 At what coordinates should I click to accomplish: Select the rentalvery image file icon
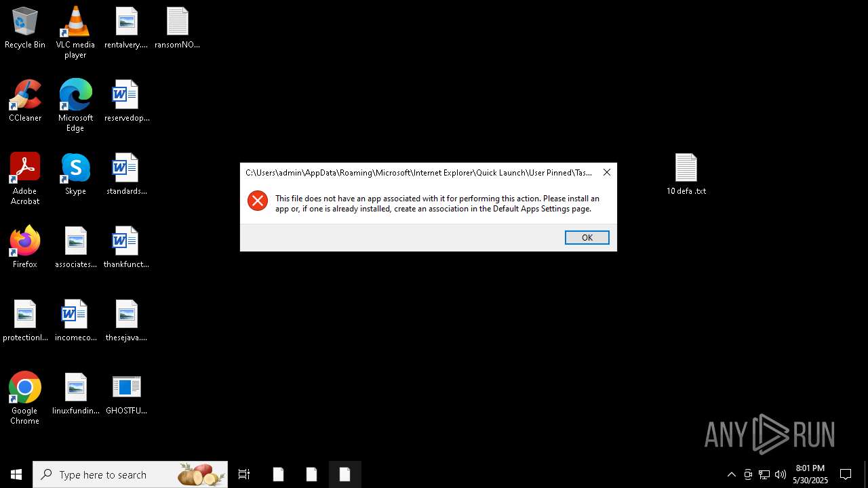126,28
